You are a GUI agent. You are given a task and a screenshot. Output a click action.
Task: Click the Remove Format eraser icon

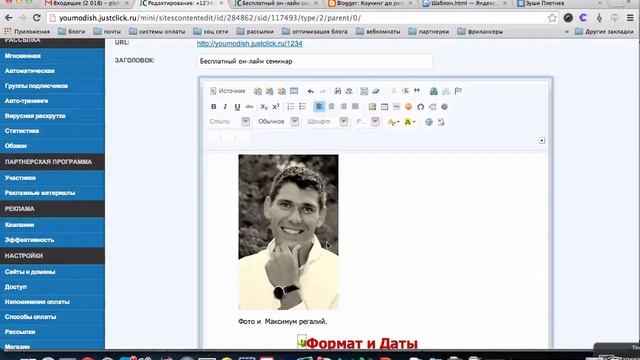pyautogui.click(x=376, y=91)
